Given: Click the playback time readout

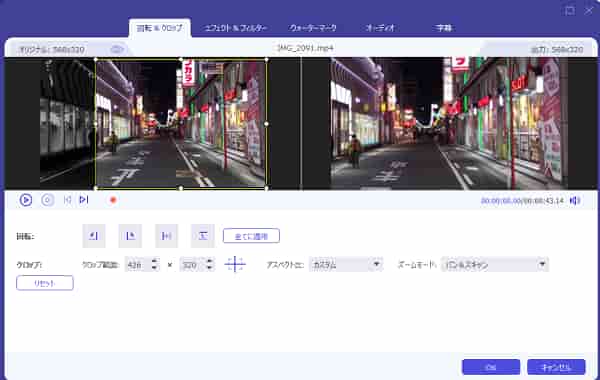Looking at the screenshot, I should click(x=522, y=201).
